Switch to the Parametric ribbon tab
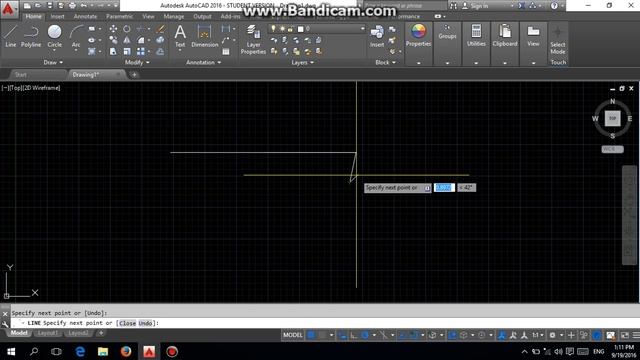Image resolution: width=640 pixels, height=360 pixels. [119, 16]
